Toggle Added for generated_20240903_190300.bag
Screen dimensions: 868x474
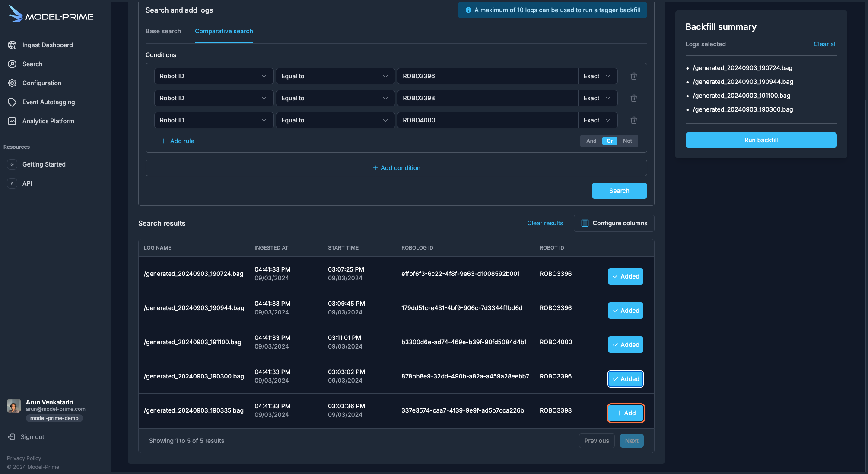(x=625, y=379)
